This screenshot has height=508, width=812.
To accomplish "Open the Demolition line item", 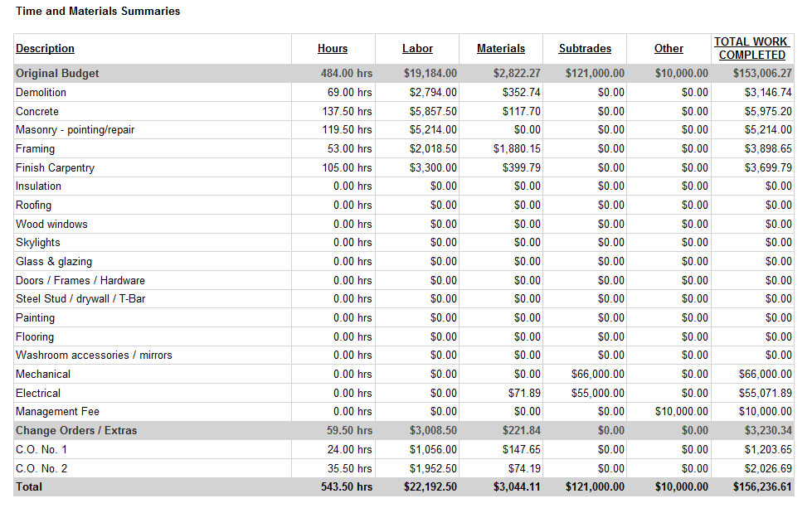I will click(x=40, y=92).
